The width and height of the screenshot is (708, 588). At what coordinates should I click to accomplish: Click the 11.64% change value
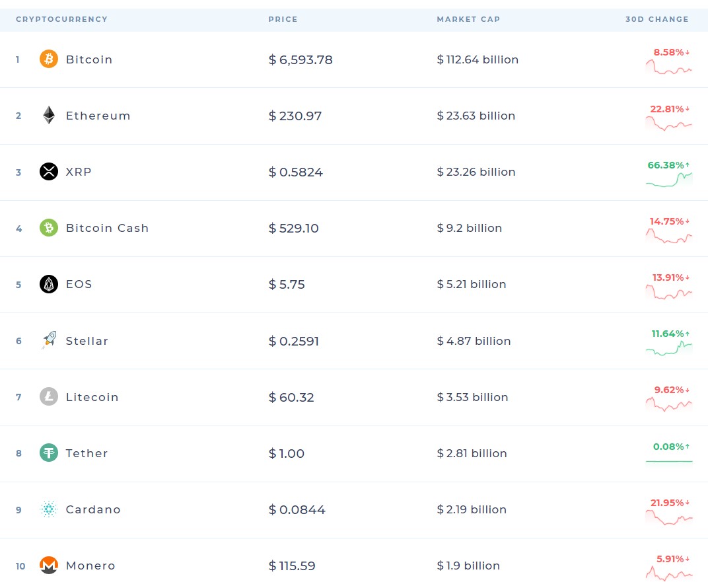tap(670, 334)
